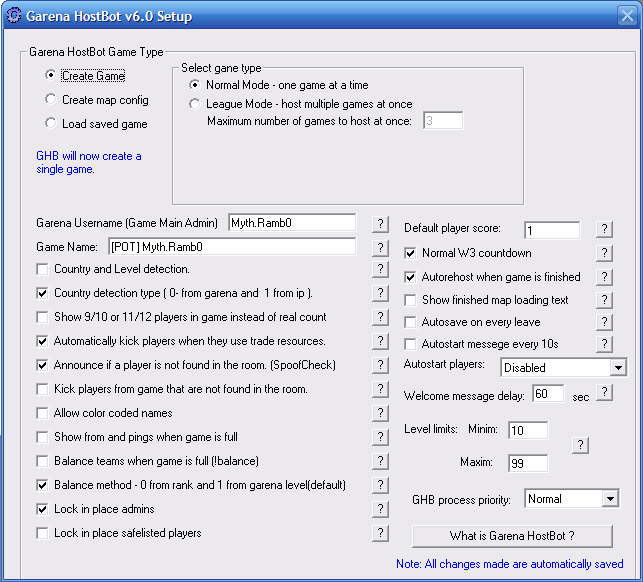Image resolution: width=643 pixels, height=582 pixels.
Task: Open help for Country detection type
Action: click(x=381, y=293)
